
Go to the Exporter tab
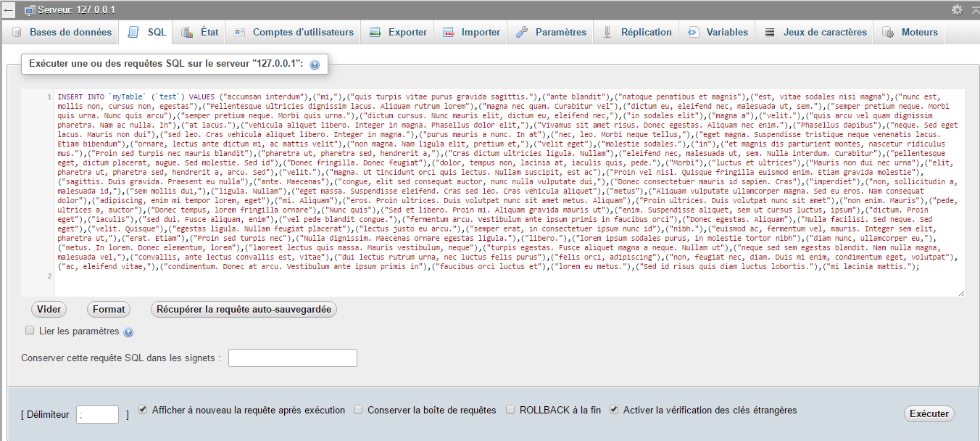(398, 33)
